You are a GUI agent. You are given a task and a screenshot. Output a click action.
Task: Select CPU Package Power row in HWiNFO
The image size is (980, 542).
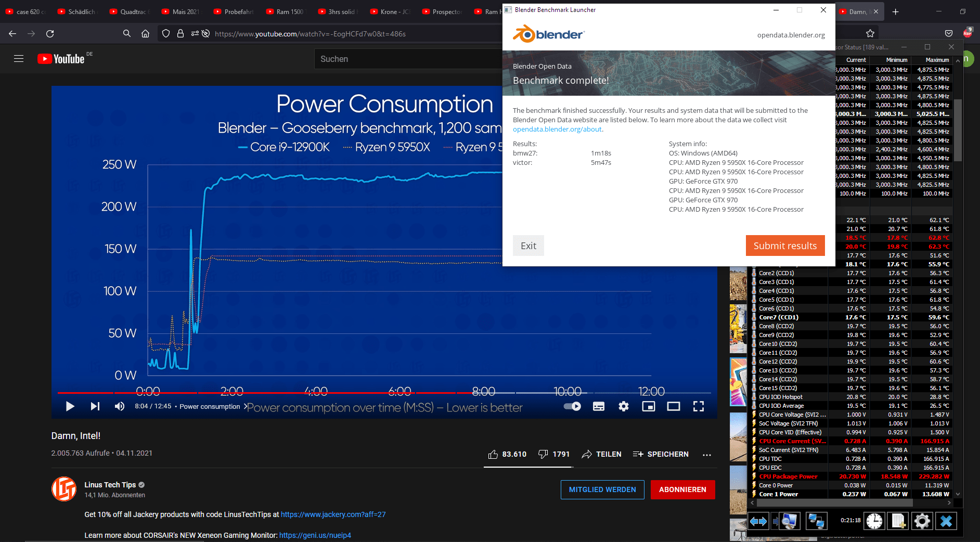tap(851, 476)
